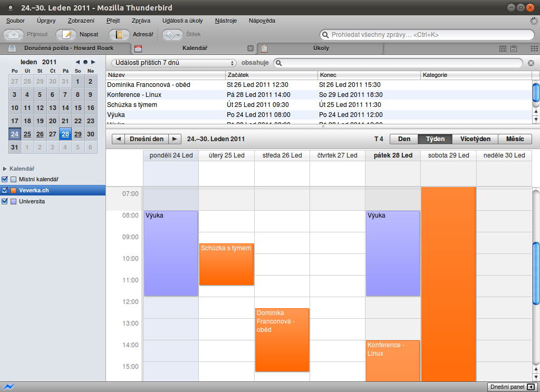Switch to the Úkoly tab
This screenshot has width=540, height=392.
tap(321, 48)
